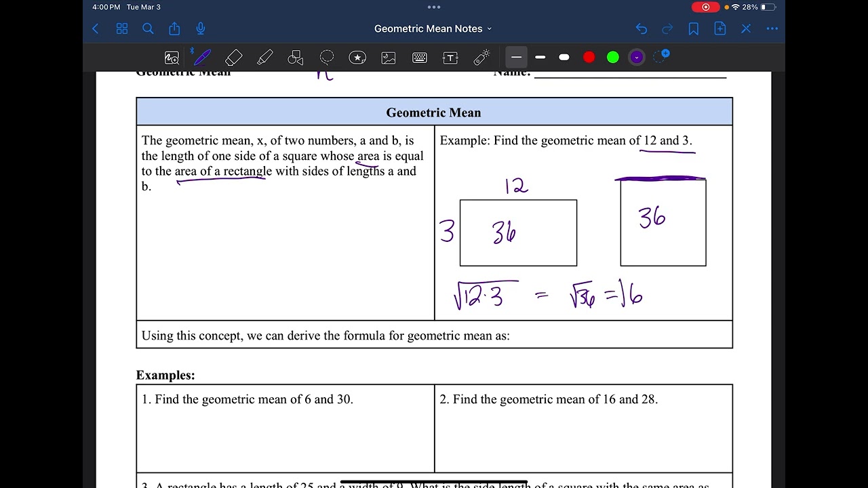This screenshot has width=868, height=488.
Task: Select the Image insert tool
Action: (389, 58)
